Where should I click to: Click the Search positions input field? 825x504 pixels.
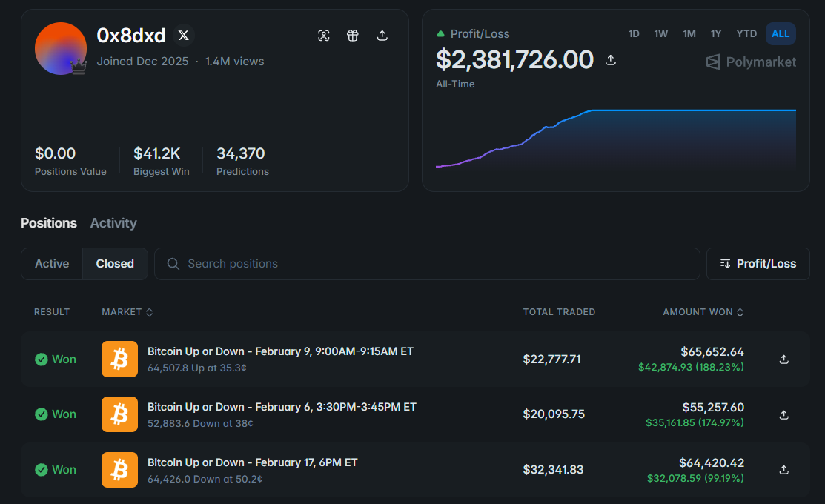(427, 264)
